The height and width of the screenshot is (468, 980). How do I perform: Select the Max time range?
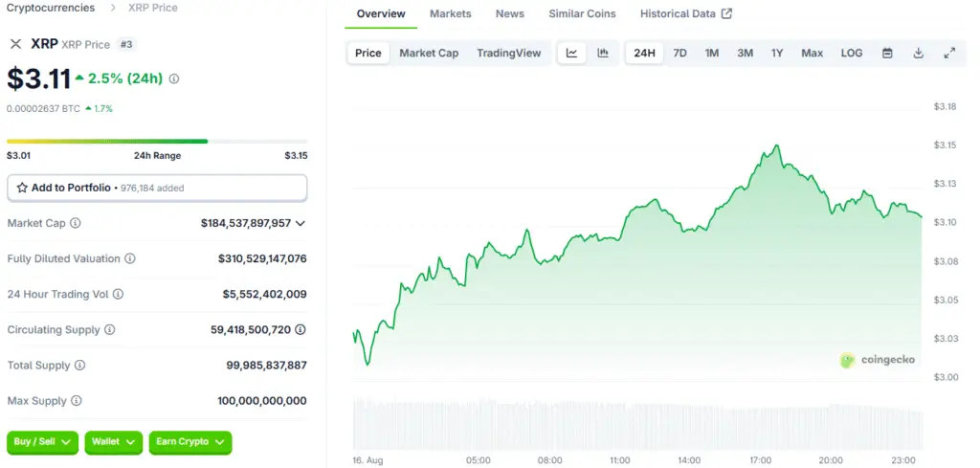(813, 53)
